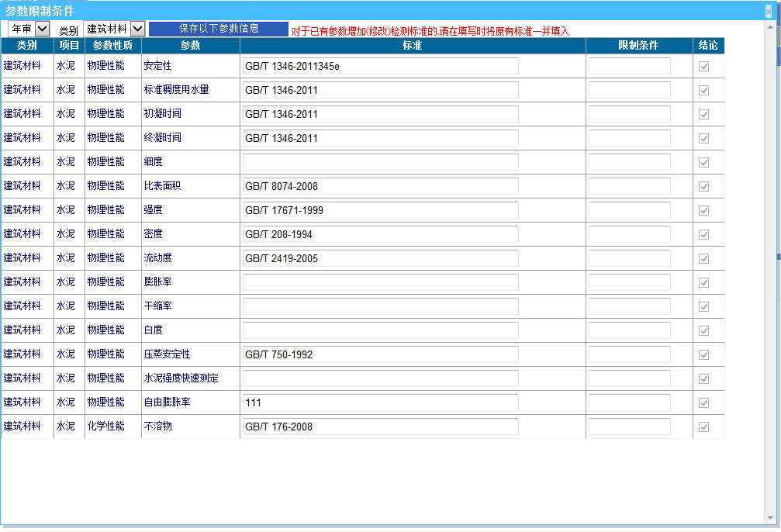
Task: Toggle the 结论 checkbox for 不溶物 row
Action: tap(704, 427)
